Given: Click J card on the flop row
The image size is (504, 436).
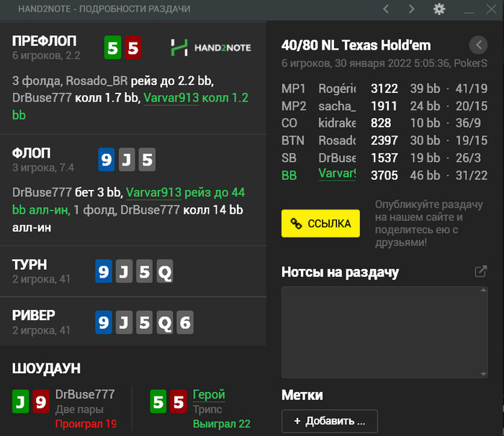Looking at the screenshot, I should [127, 160].
